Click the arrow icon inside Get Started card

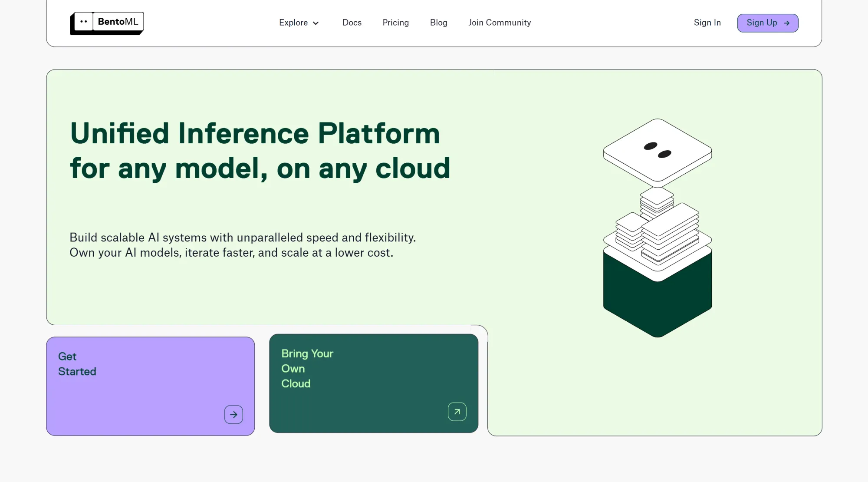pos(233,415)
